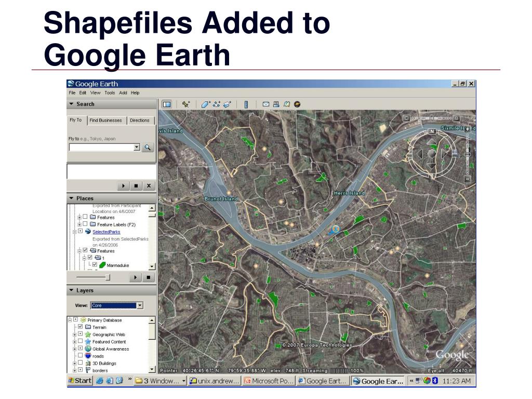This screenshot has height=399, width=532.
Task: Click the N north compass marker
Action: click(x=432, y=131)
